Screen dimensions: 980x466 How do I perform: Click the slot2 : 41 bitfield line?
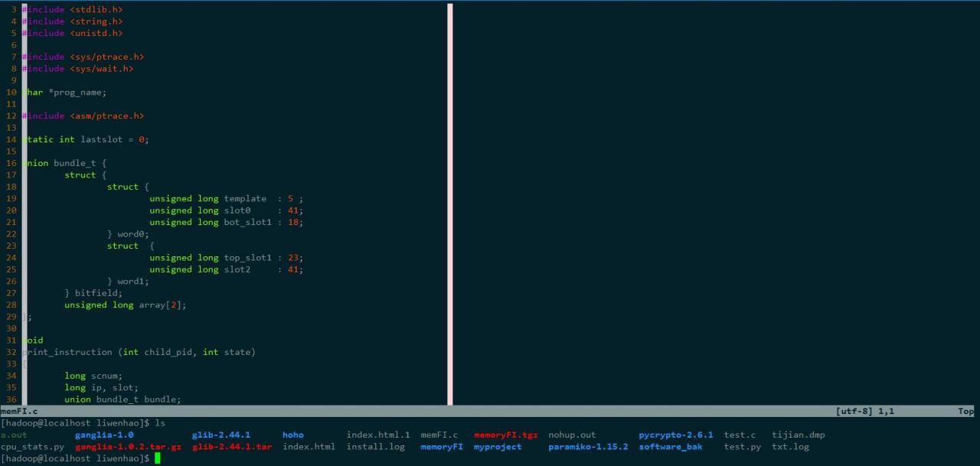pyautogui.click(x=227, y=269)
